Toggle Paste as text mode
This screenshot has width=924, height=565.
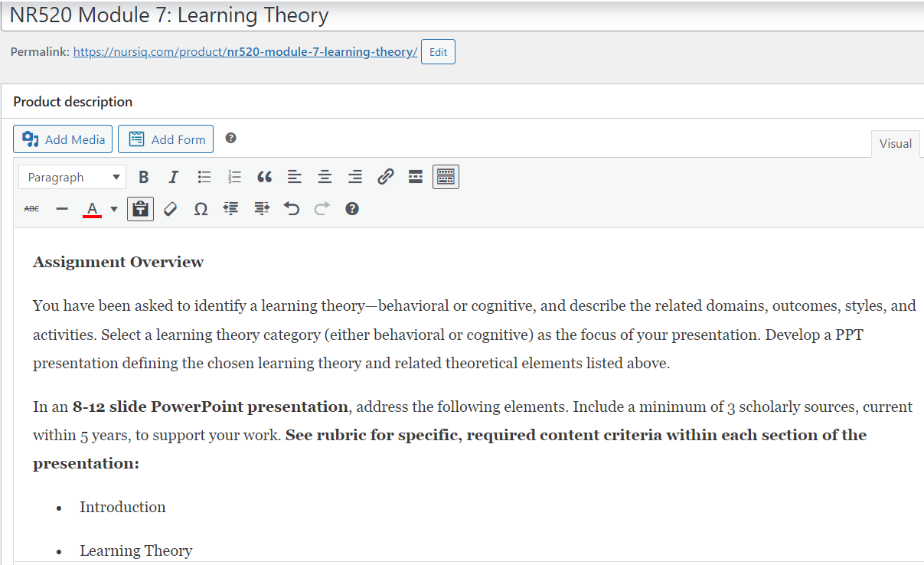click(140, 207)
